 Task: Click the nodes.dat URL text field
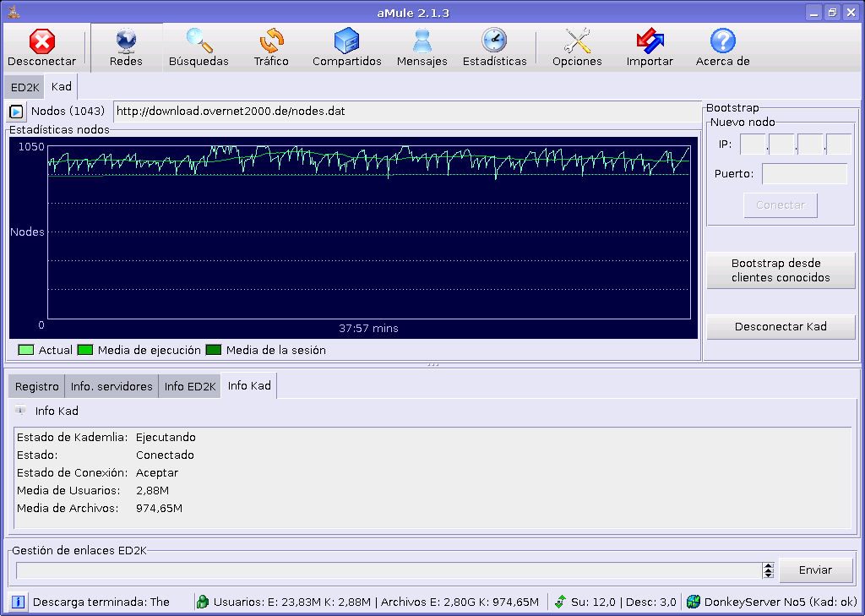point(405,112)
